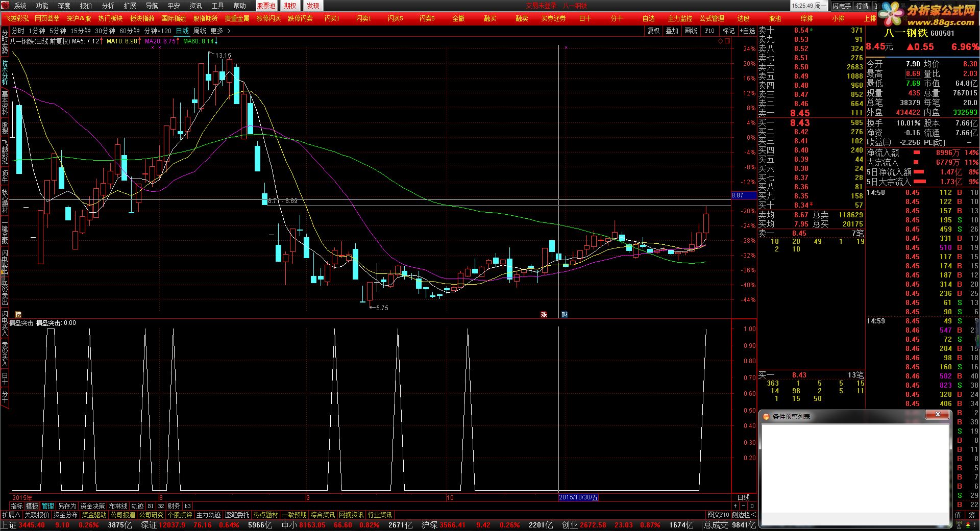Click the B2 indicator button
This screenshot has width=980, height=531.
pos(161,506)
